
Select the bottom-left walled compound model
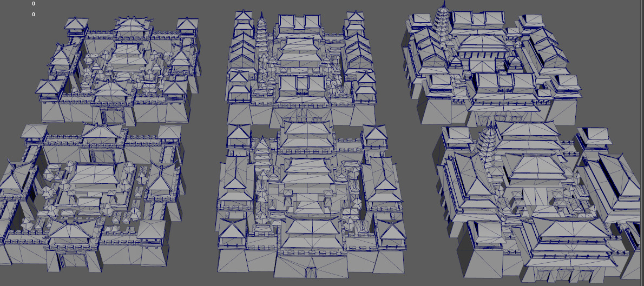[x=93, y=197]
